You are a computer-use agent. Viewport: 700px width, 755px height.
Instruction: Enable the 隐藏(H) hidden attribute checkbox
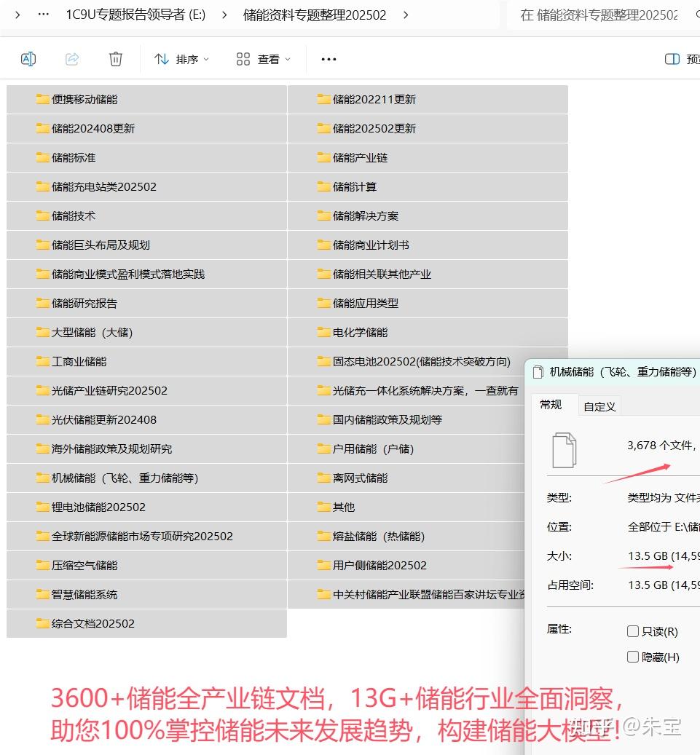coord(633,657)
